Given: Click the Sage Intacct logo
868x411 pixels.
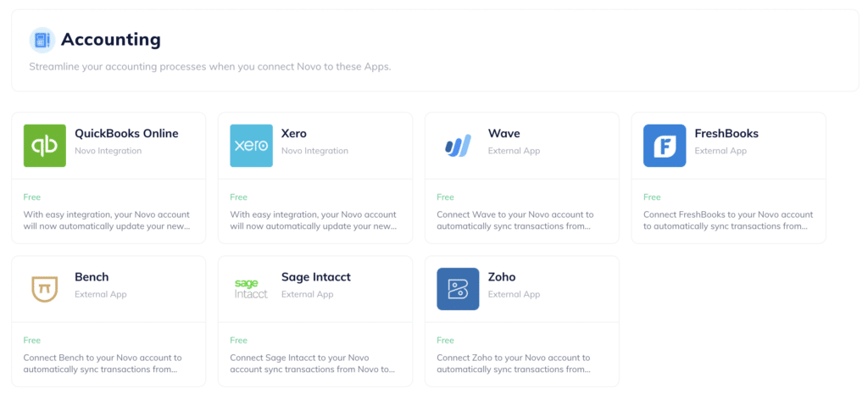Looking at the screenshot, I should (251, 289).
